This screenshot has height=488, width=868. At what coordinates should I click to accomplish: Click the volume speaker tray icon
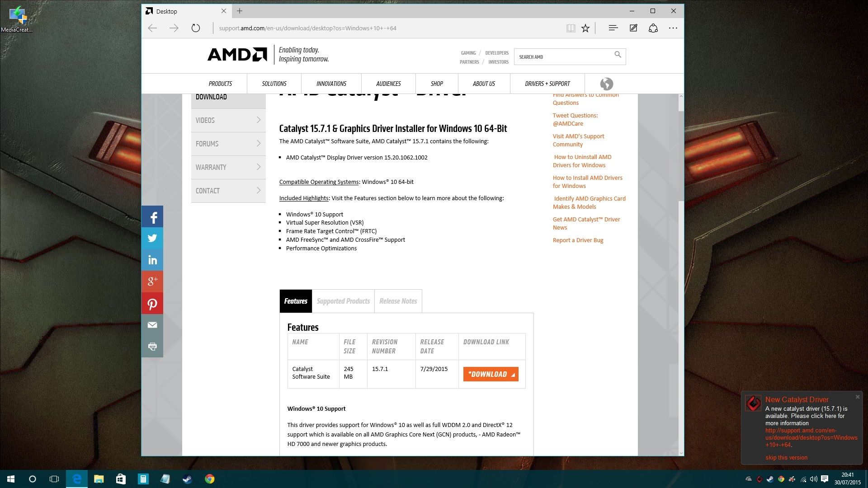point(813,479)
